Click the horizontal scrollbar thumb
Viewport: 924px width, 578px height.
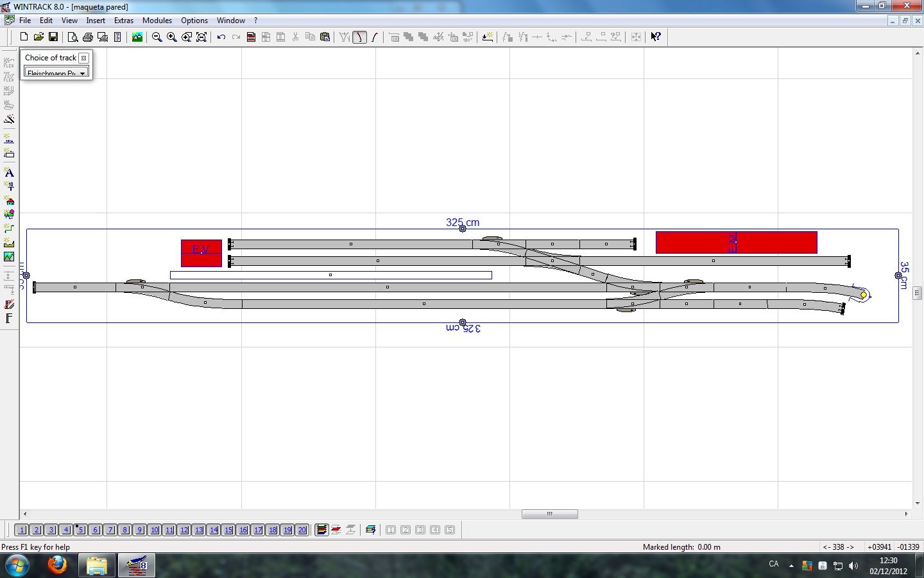[x=550, y=514]
